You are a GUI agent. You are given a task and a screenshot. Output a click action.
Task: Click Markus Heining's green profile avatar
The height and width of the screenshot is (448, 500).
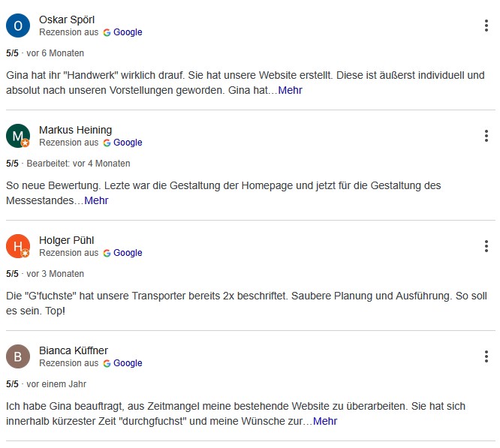pyautogui.click(x=18, y=136)
